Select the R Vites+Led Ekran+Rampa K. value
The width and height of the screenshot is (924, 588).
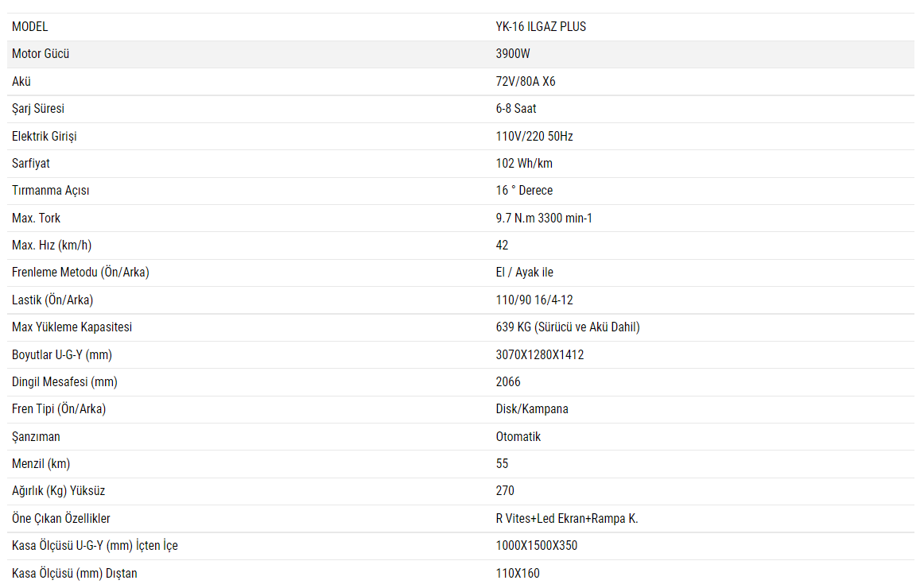(567, 519)
